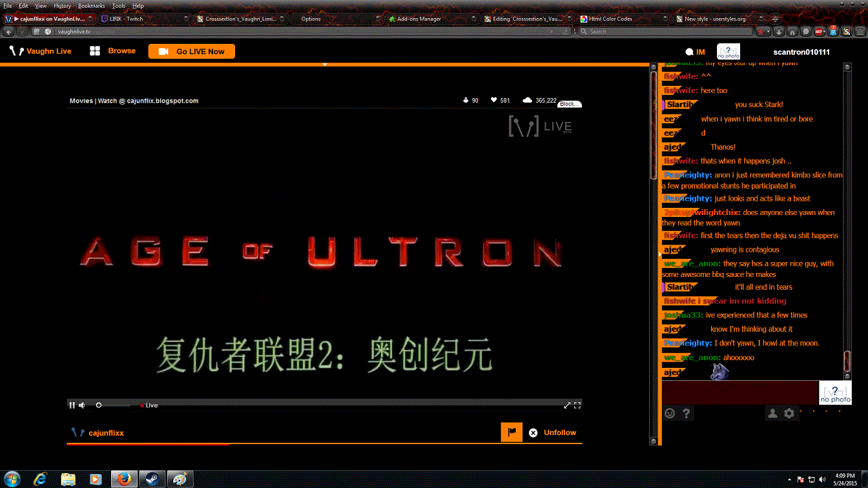Image resolution: width=868 pixels, height=488 pixels.
Task: Switch to New style - userstyles.org tab
Action: (x=719, y=19)
